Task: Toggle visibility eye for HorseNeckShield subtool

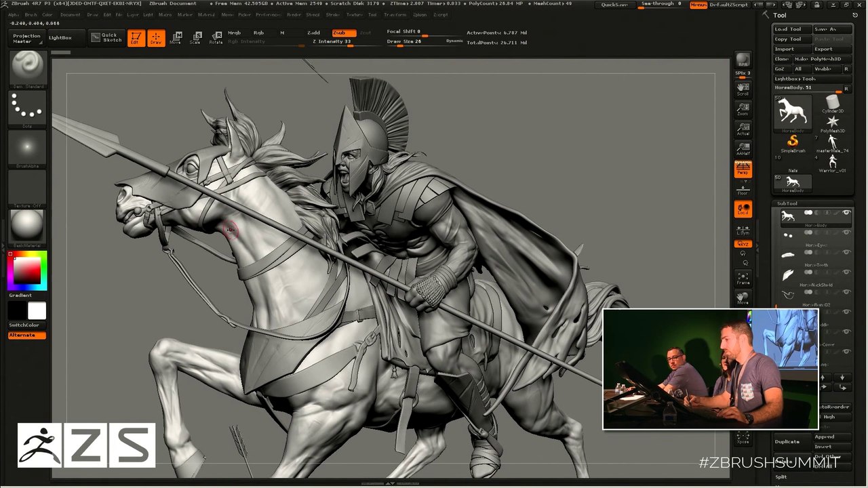Action: point(846,272)
